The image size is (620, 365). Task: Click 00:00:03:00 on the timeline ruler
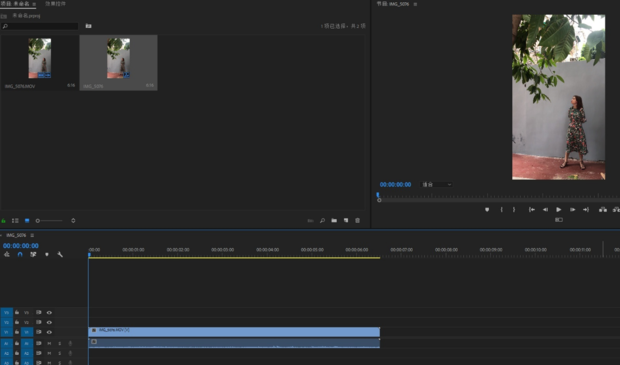[223, 250]
